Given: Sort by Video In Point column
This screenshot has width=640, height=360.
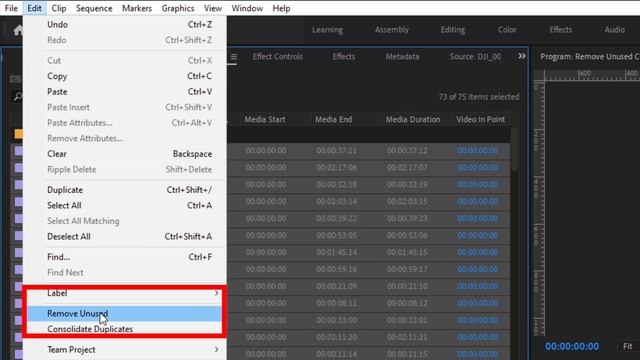Looking at the screenshot, I should 480,120.
